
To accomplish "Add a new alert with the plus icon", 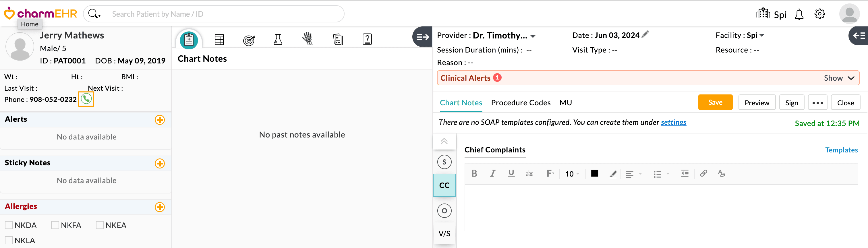I will [x=160, y=120].
